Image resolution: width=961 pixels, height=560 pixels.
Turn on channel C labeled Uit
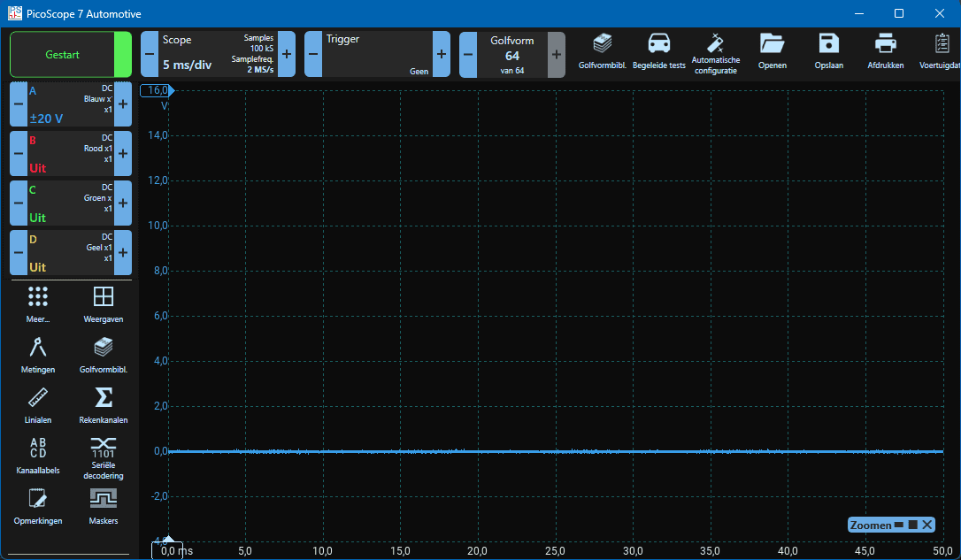coord(70,203)
